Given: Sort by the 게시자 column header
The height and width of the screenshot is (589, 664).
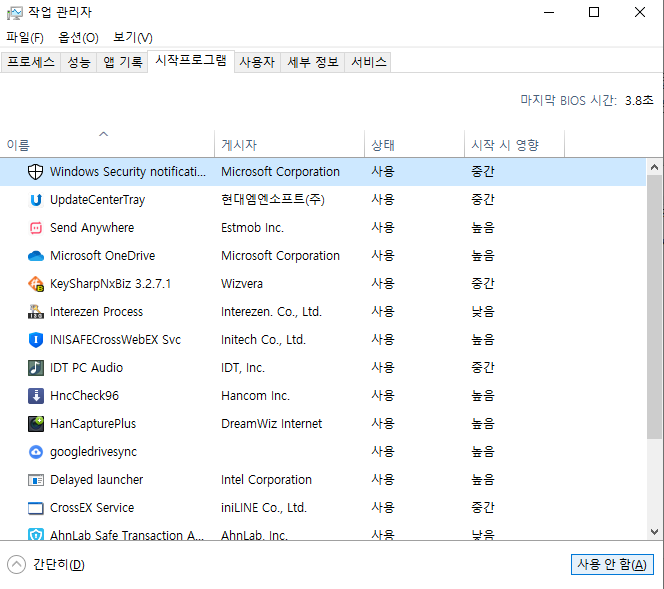Looking at the screenshot, I should pyautogui.click(x=289, y=144).
